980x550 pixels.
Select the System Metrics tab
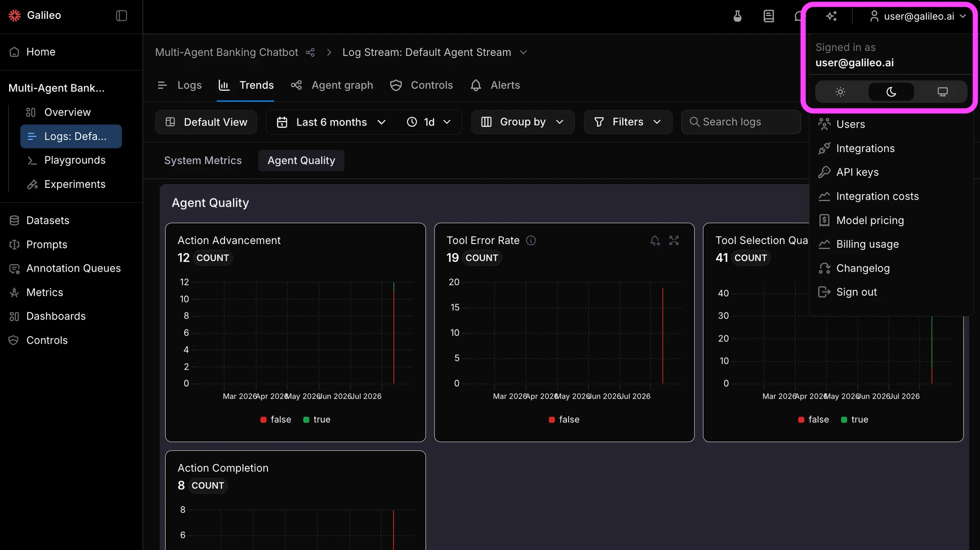pos(203,160)
